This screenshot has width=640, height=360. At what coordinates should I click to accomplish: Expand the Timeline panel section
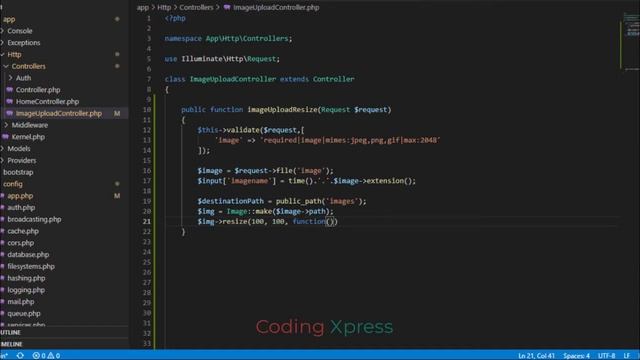click(11, 344)
